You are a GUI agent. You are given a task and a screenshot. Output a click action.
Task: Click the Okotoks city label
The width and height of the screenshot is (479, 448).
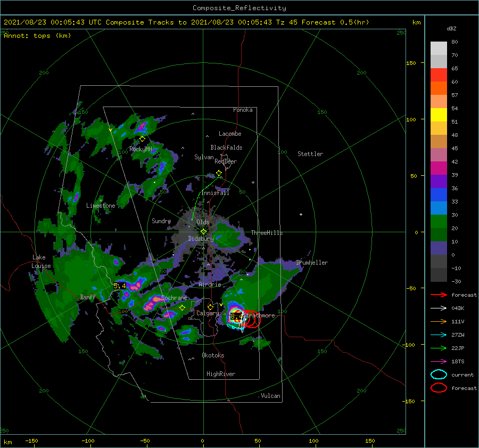pos(213,355)
